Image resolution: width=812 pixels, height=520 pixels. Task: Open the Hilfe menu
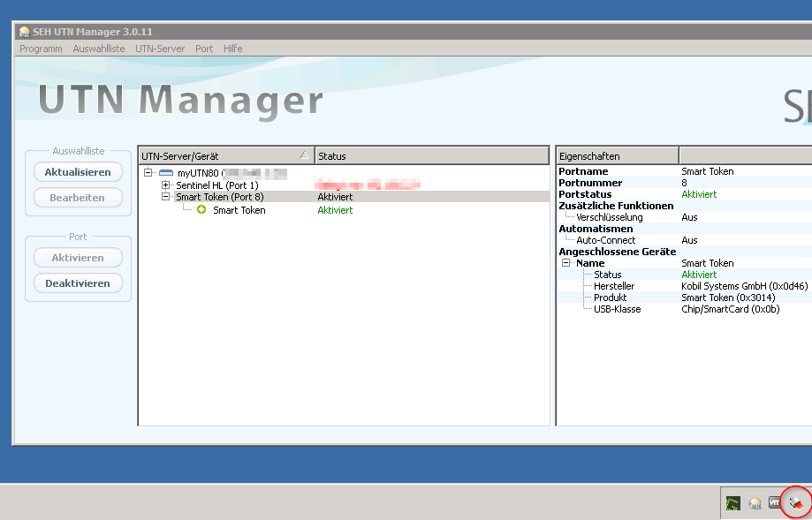(233, 49)
